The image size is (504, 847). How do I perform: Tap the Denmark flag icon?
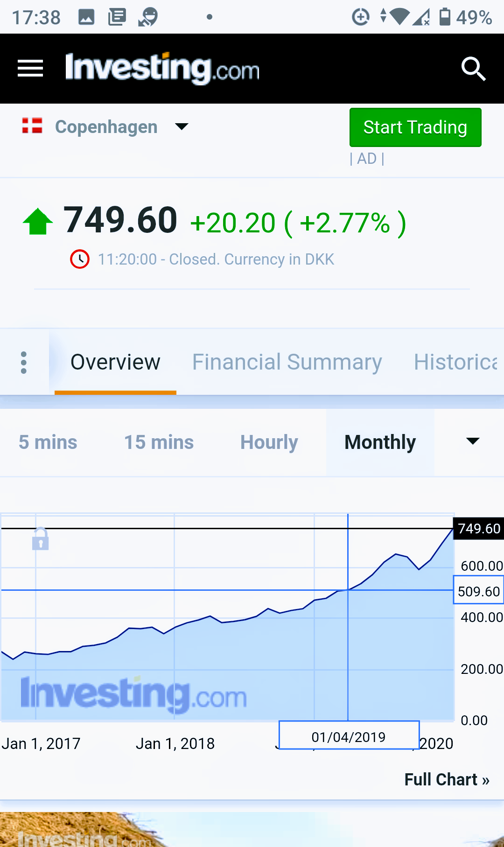pyautogui.click(x=32, y=126)
